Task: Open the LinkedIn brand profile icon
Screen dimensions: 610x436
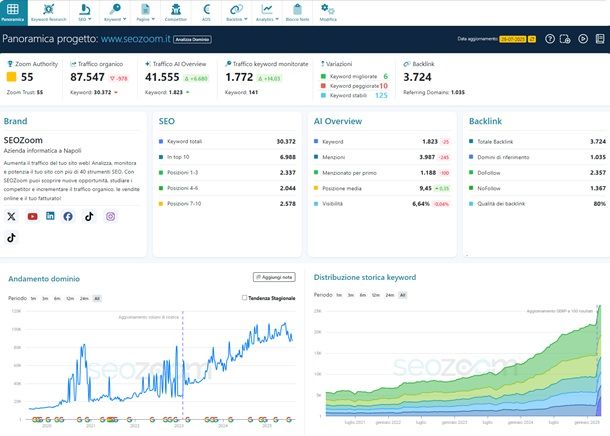Action: [x=50, y=216]
